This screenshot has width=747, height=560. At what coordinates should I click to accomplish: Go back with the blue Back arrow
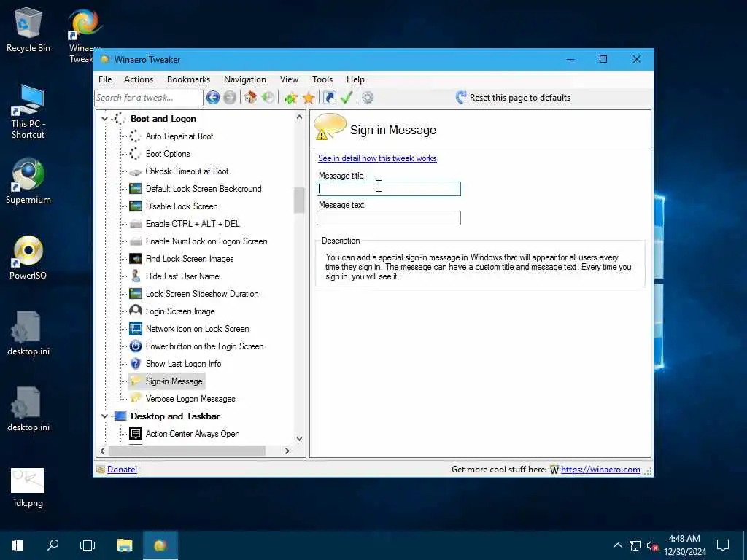213,98
